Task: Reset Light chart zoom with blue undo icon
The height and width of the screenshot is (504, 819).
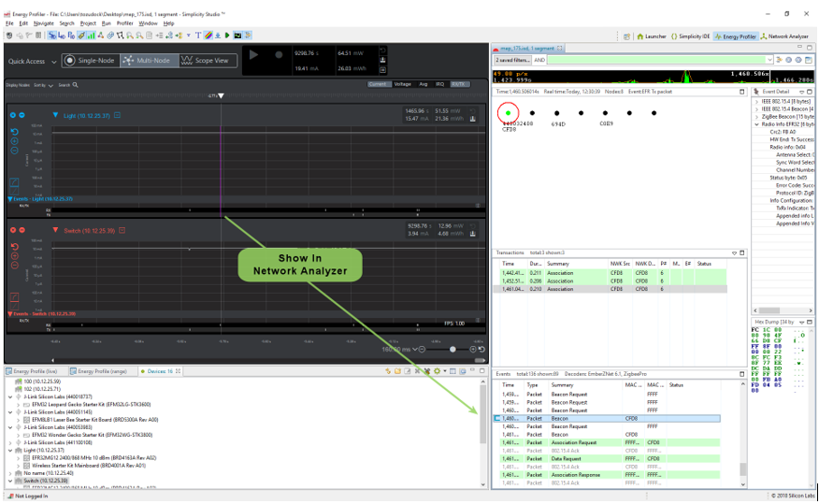Action: tap(15, 132)
